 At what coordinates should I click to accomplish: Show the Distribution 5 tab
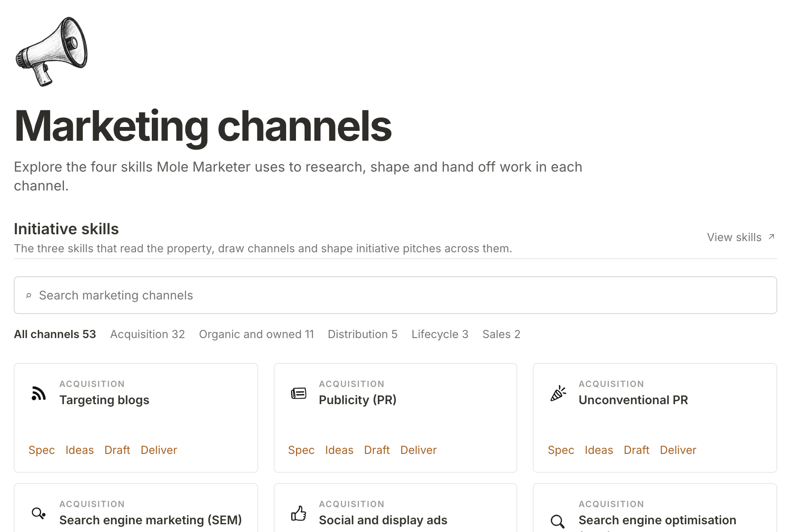pyautogui.click(x=363, y=334)
